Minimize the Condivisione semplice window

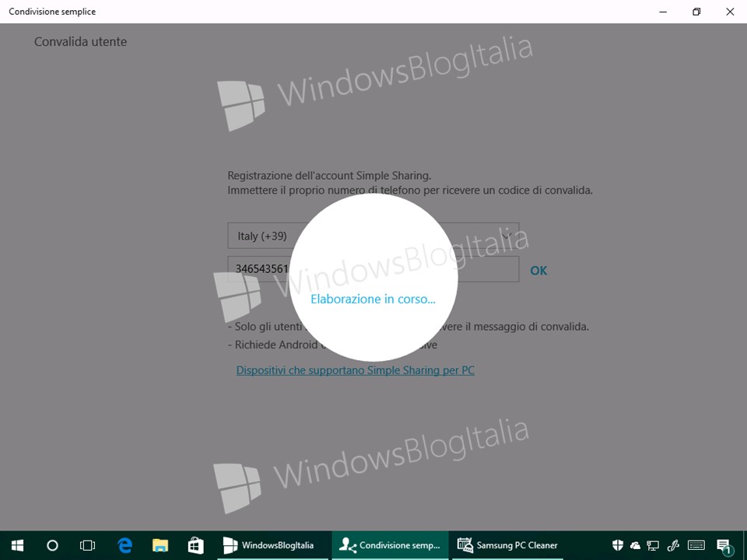click(663, 12)
